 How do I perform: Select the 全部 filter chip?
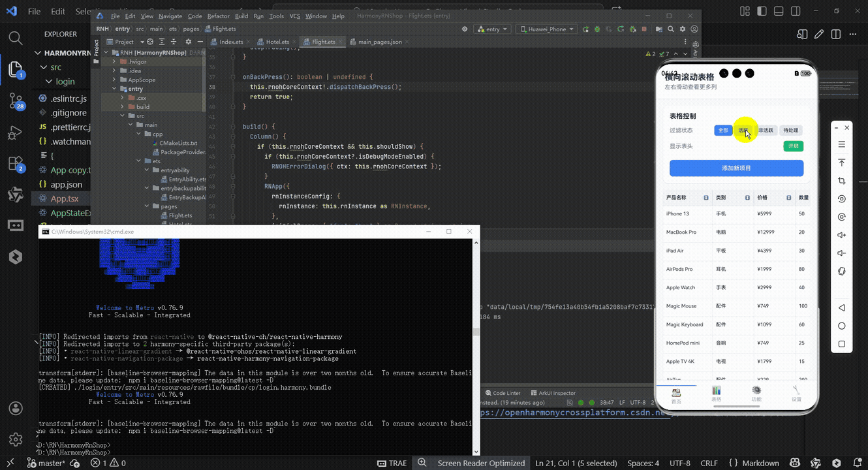723,131
